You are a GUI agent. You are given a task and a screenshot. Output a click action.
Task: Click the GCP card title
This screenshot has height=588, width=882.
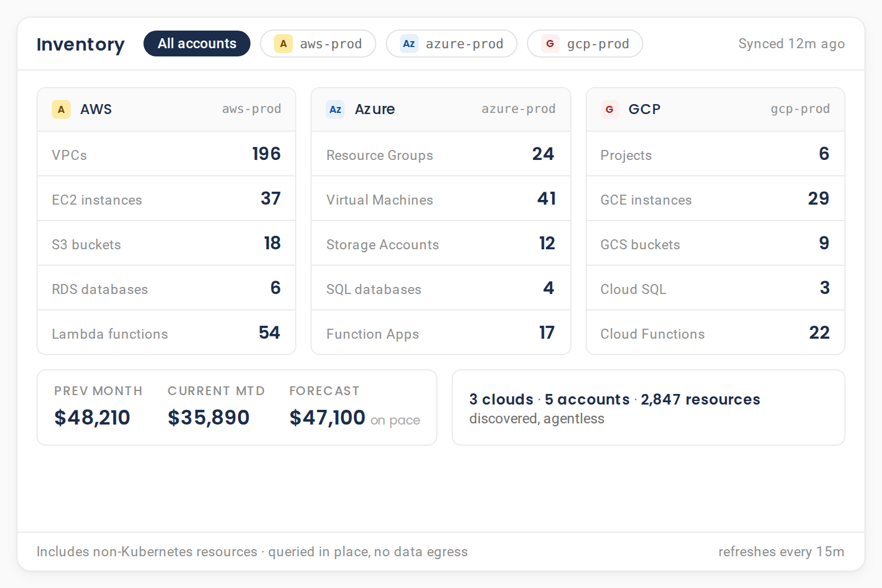pyautogui.click(x=644, y=109)
